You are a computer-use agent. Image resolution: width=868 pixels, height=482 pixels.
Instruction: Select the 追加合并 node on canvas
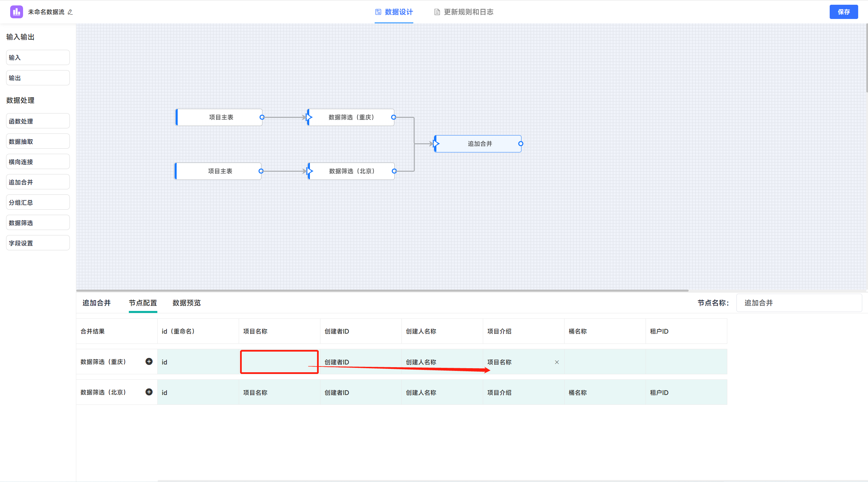(x=478, y=144)
